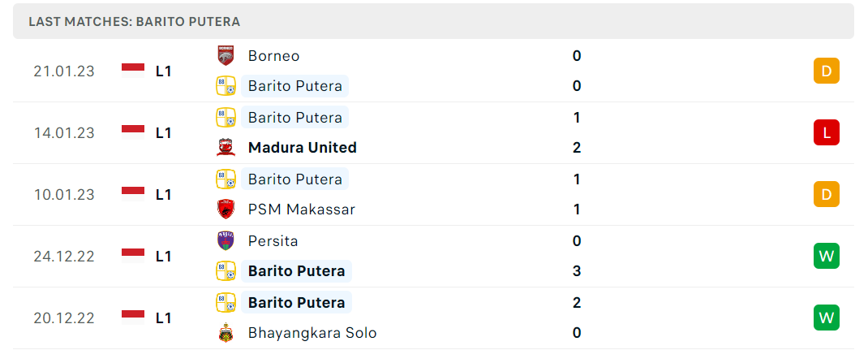Open Madura United team link

[x=303, y=148]
